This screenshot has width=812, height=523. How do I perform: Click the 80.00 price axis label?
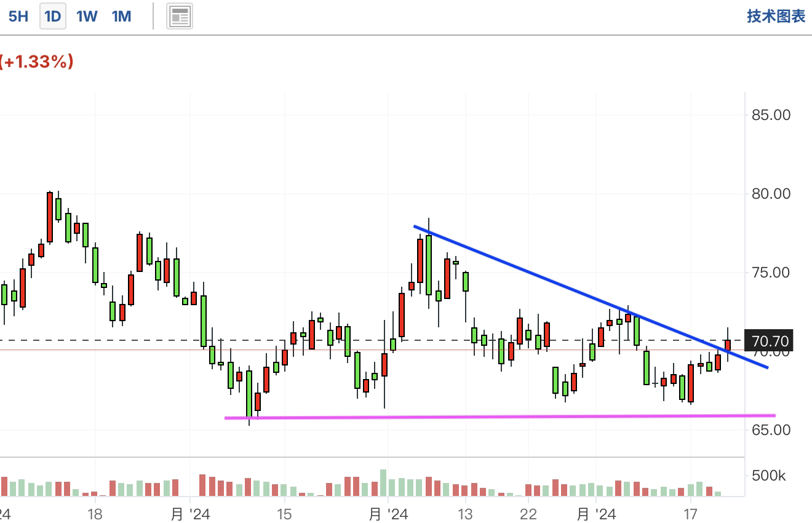[x=770, y=194]
